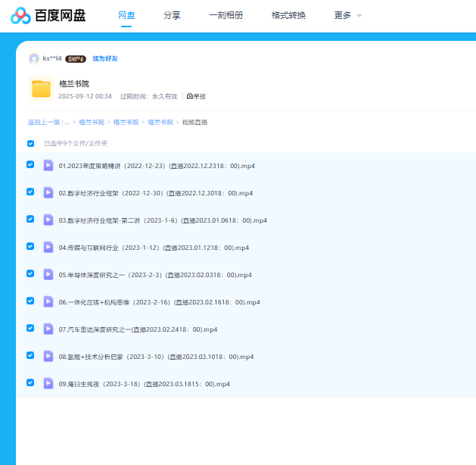Uncheck the 02.数字经济行业框架 file checkbox
The width and height of the screenshot is (476, 465).
click(31, 192)
